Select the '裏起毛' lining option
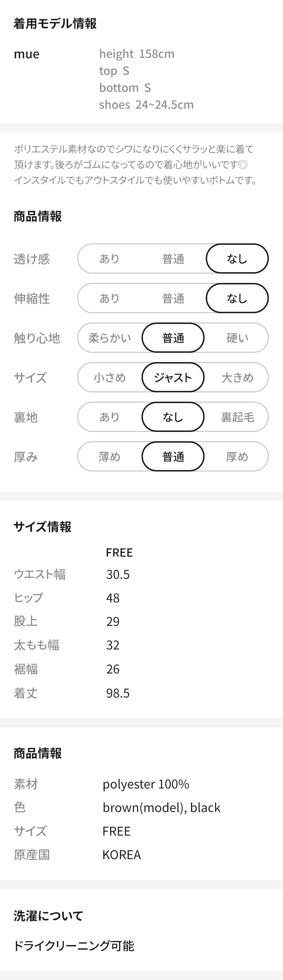The image size is (283, 980). click(237, 417)
